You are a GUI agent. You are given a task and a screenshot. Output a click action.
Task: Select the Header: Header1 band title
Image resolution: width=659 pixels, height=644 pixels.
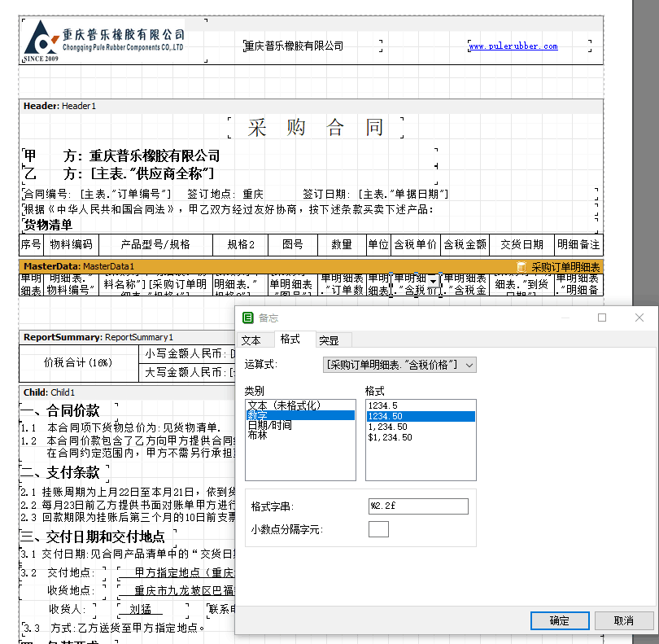point(59,106)
